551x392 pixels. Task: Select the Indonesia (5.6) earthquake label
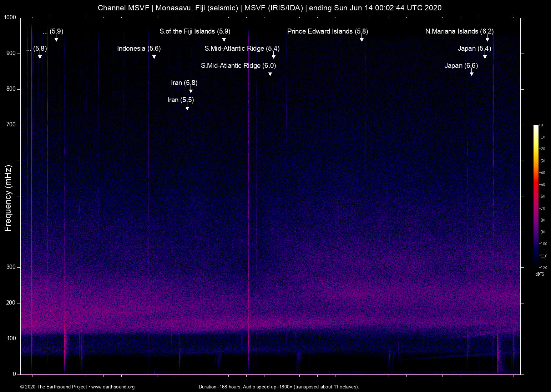pyautogui.click(x=140, y=49)
